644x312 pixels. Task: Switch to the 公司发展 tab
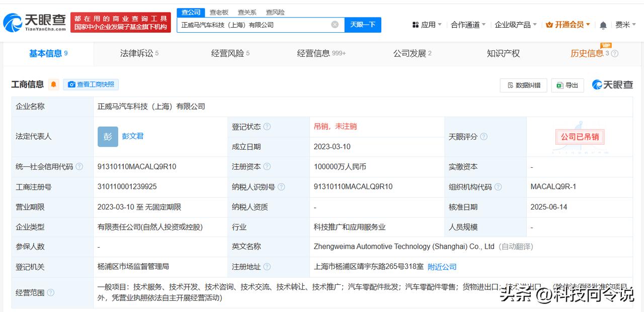click(x=413, y=53)
